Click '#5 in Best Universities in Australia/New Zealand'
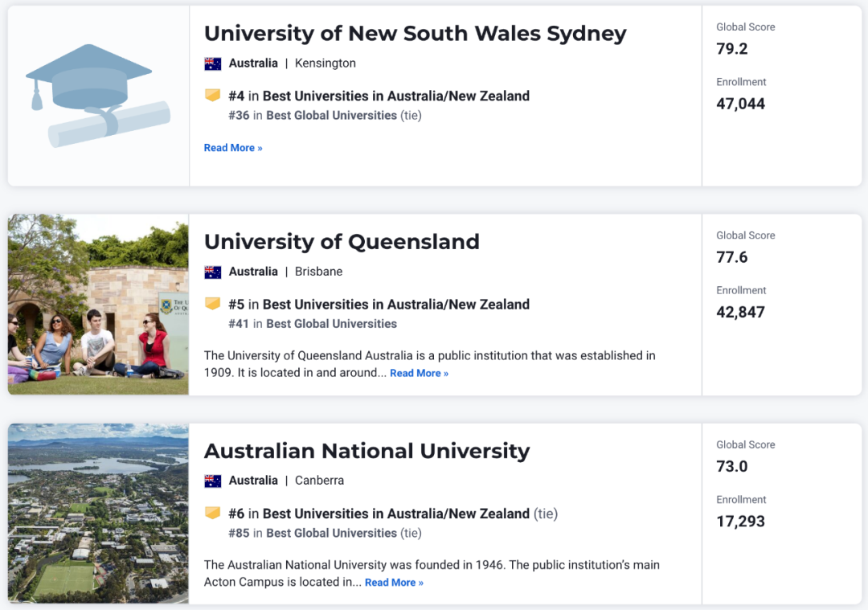868x610 pixels. click(379, 305)
